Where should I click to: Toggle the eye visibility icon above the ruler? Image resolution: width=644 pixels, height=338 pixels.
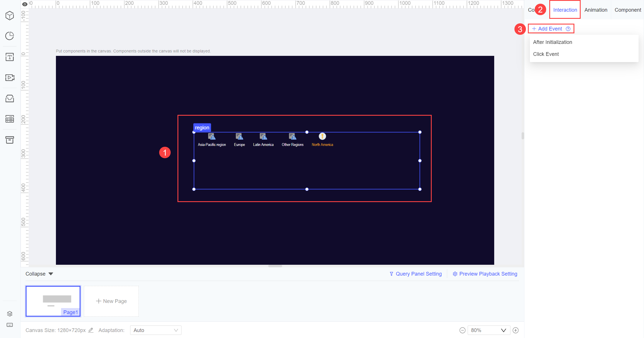[25, 4]
